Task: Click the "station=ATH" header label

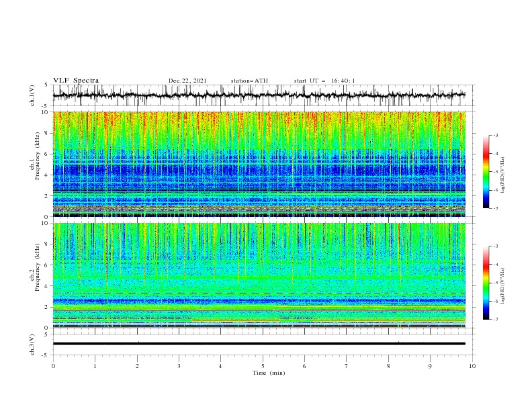Action: 249,81
